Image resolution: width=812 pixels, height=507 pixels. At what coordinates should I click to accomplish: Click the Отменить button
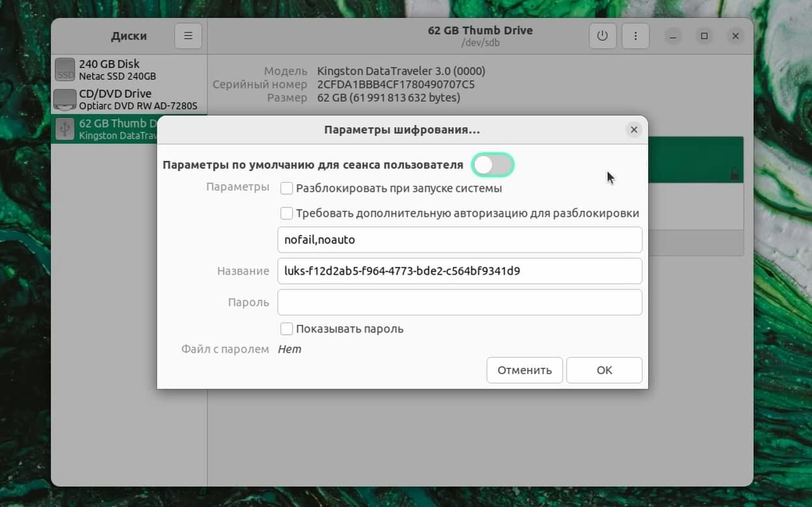(524, 370)
